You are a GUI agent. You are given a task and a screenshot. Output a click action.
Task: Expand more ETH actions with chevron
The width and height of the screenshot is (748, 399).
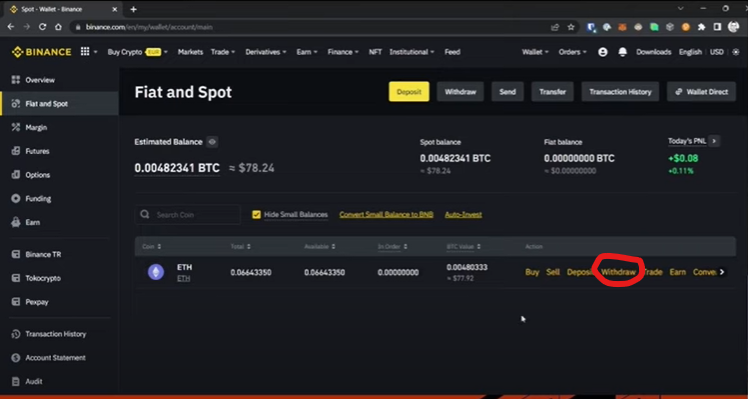pos(722,272)
